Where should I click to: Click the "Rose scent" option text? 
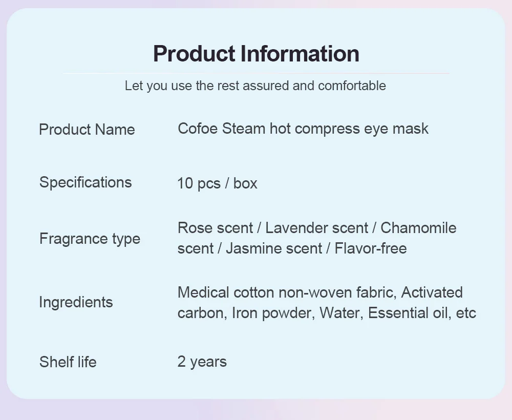(x=215, y=228)
